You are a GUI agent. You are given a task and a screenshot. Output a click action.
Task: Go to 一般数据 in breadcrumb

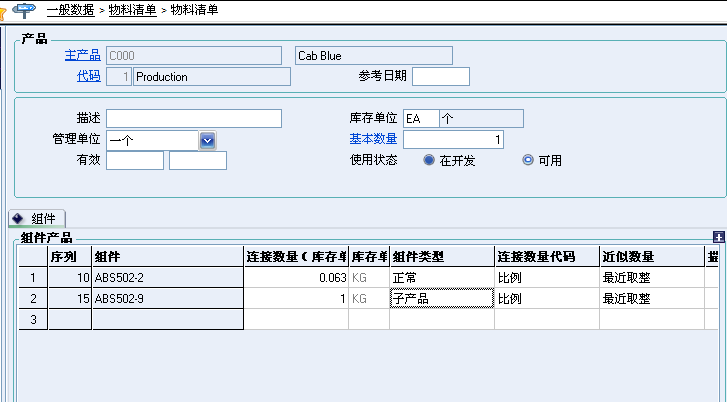(70, 10)
